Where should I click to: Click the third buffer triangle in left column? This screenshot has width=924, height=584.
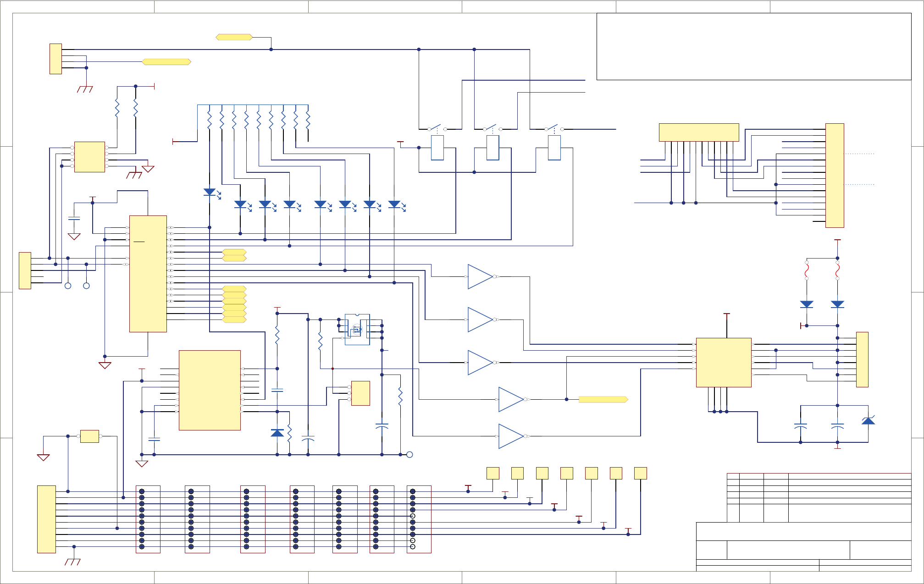tap(480, 363)
